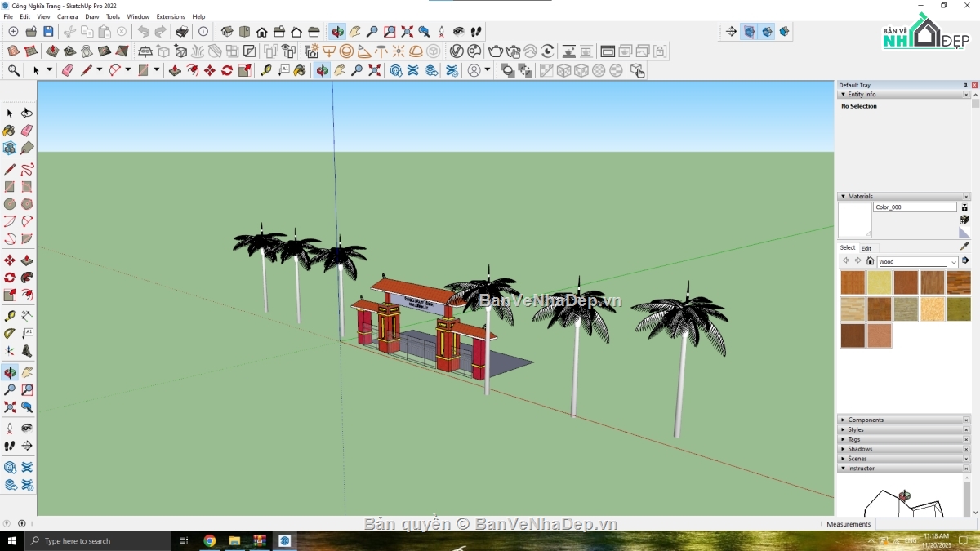Viewport: 980px width, 551px height.
Task: Select the Dimension tool
Action: point(27,316)
